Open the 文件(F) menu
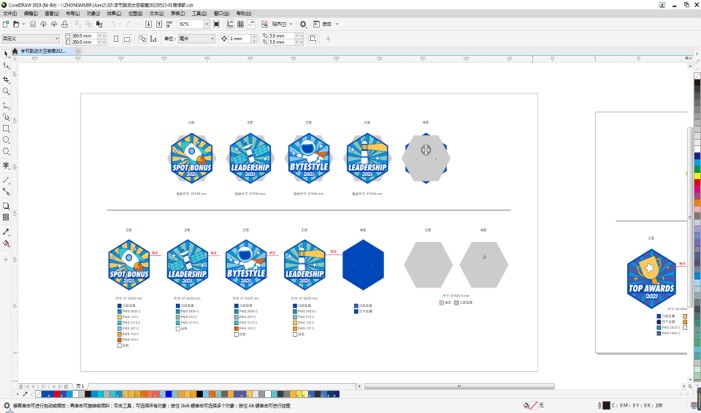 pyautogui.click(x=10, y=13)
